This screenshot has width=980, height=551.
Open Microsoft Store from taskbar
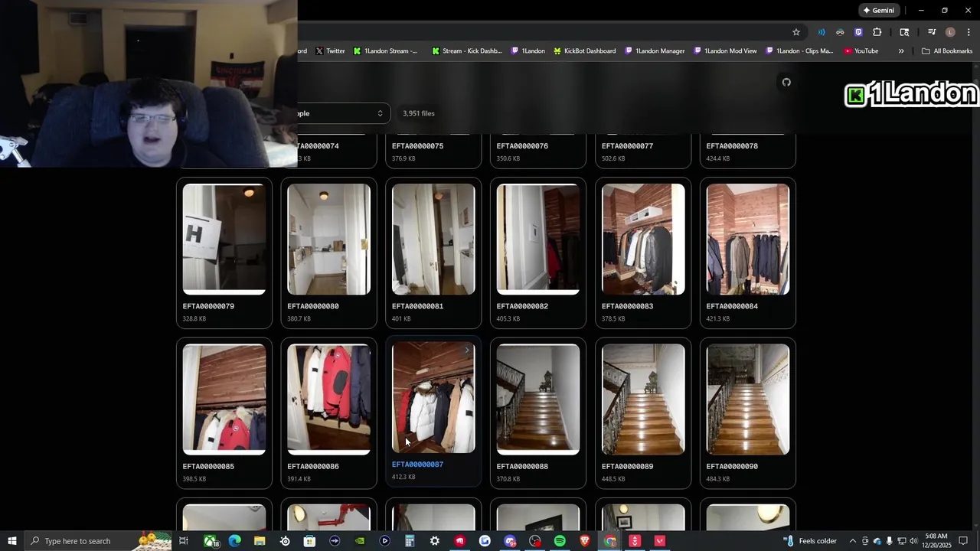point(309,541)
